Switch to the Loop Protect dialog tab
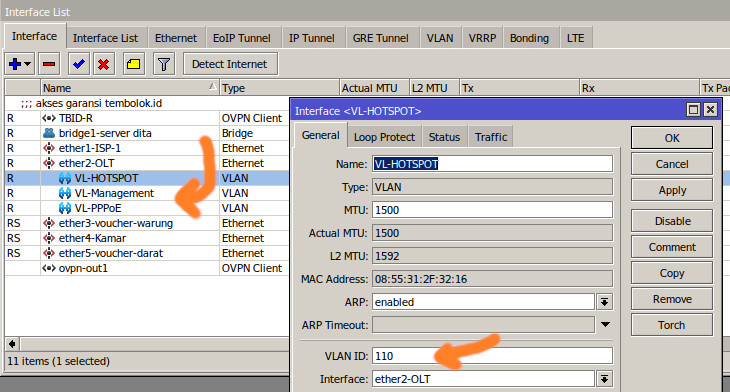 [x=384, y=137]
